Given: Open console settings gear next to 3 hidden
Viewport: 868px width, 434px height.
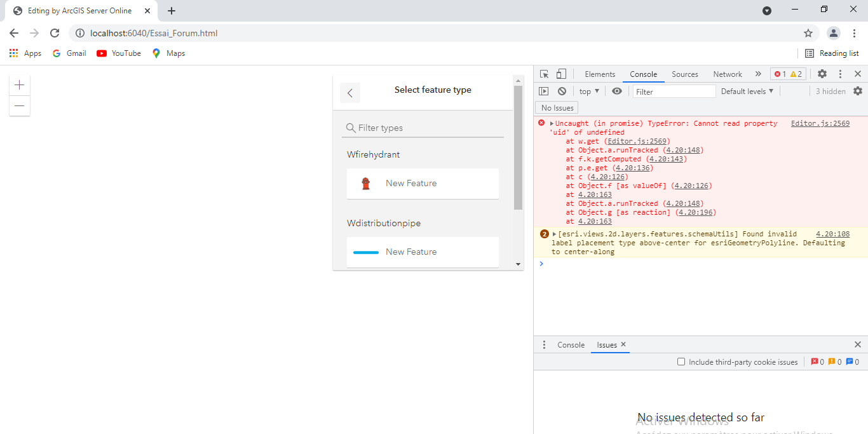Looking at the screenshot, I should click(x=858, y=92).
